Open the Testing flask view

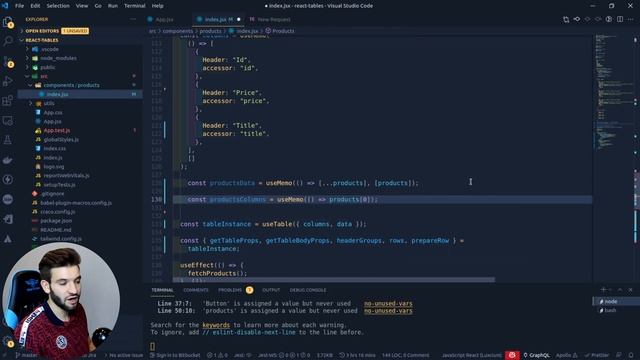pos(8,140)
